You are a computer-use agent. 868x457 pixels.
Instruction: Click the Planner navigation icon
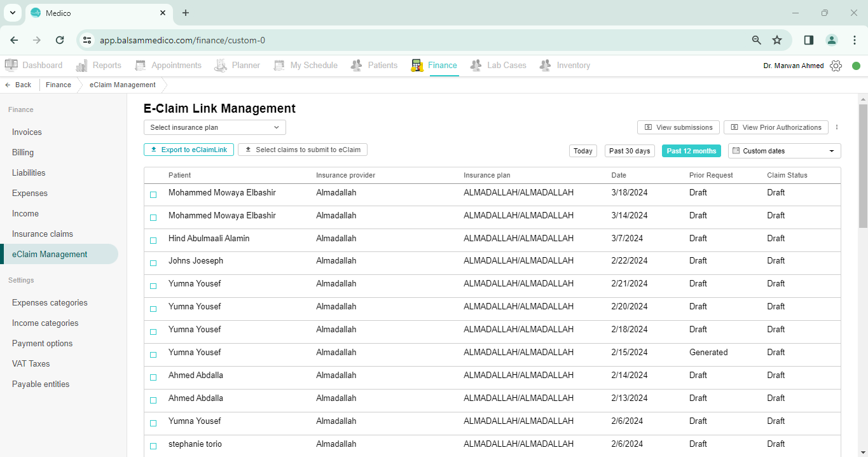click(x=221, y=64)
